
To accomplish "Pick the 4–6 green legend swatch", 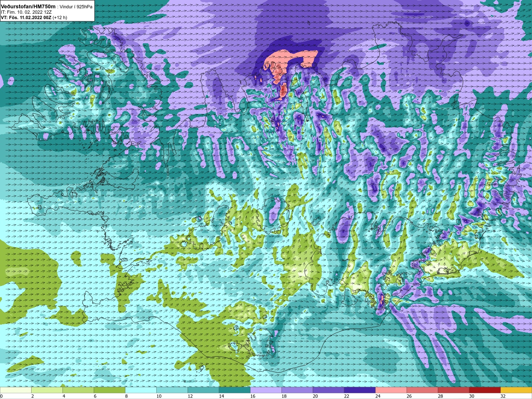I will [78, 390].
